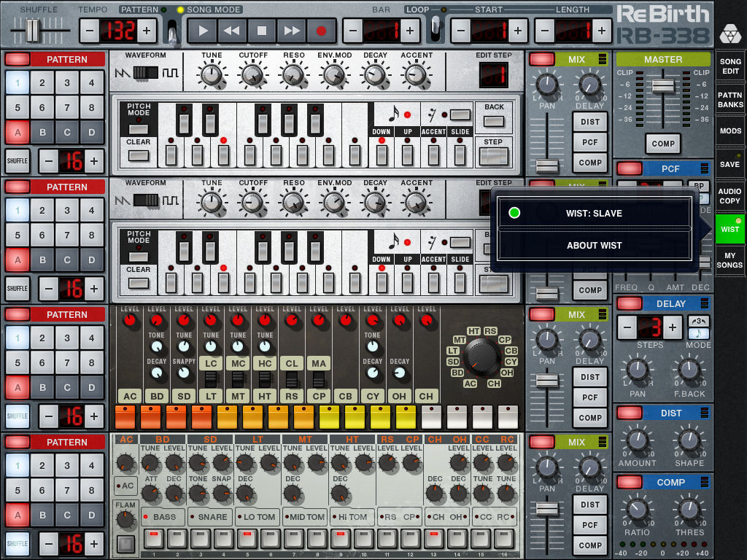Image resolution: width=747 pixels, height=560 pixels.
Task: Flip the LOOP switch
Action: 436,29
